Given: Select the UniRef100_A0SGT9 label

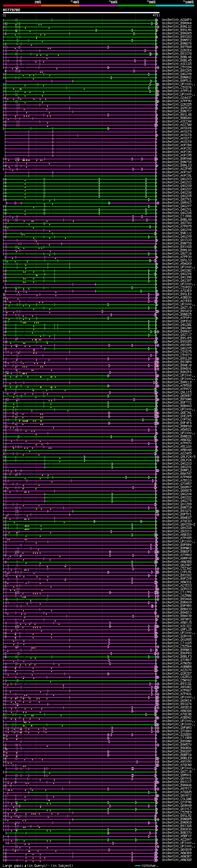Looking at the screenshot, I should pyautogui.click(x=177, y=132).
